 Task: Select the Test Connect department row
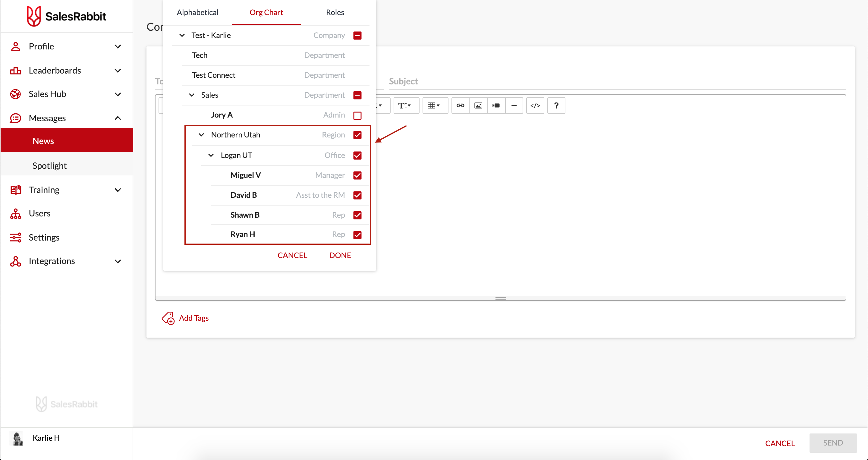pyautogui.click(x=276, y=75)
